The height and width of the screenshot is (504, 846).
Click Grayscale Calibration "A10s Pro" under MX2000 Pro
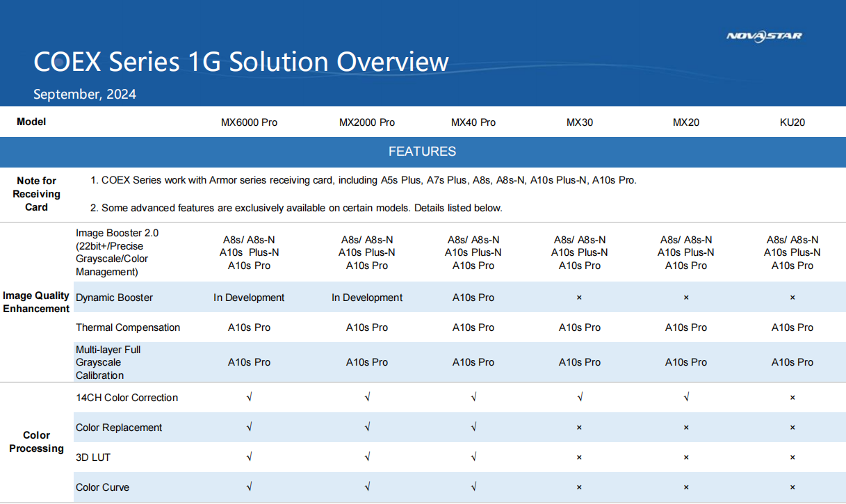pos(367,362)
